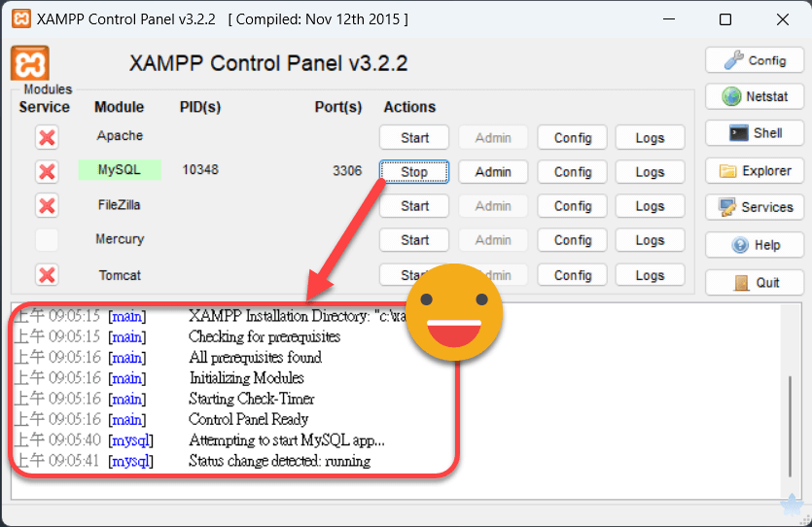This screenshot has width=812, height=527.
Task: Open Mercury Config
Action: (572, 240)
